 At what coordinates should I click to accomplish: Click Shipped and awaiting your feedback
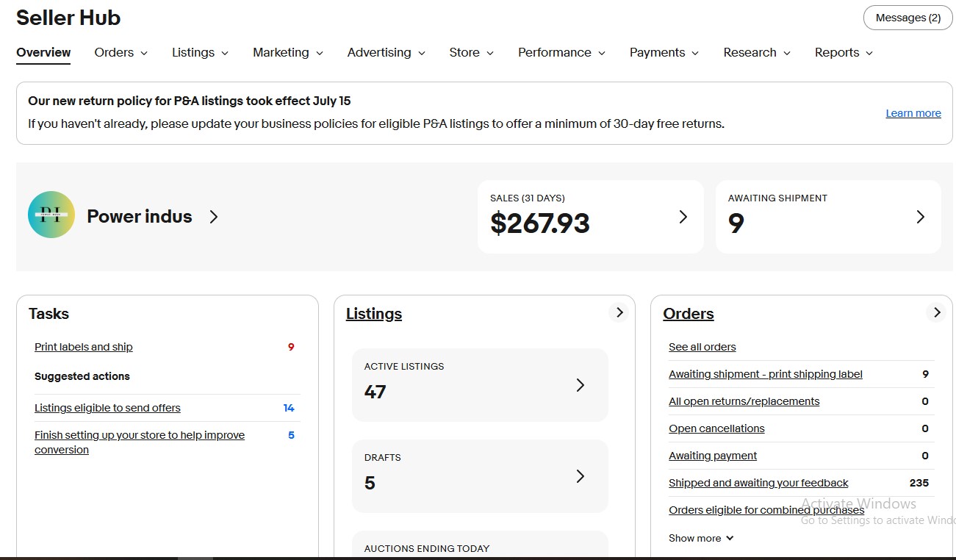[x=758, y=483]
